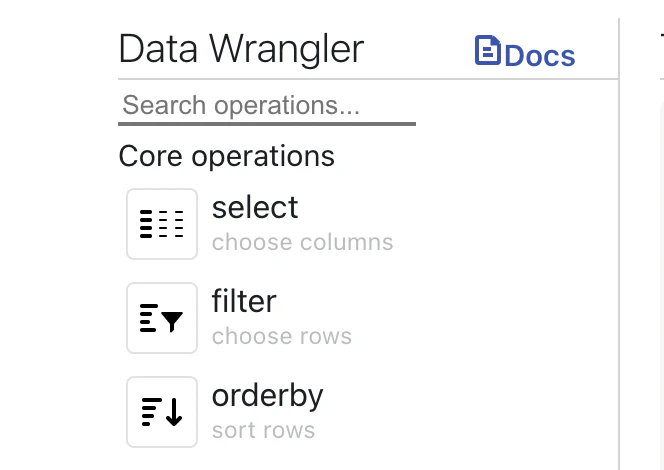Click the select operation columns icon
Viewport: 664px width, 470px height.
pyautogui.click(x=162, y=224)
